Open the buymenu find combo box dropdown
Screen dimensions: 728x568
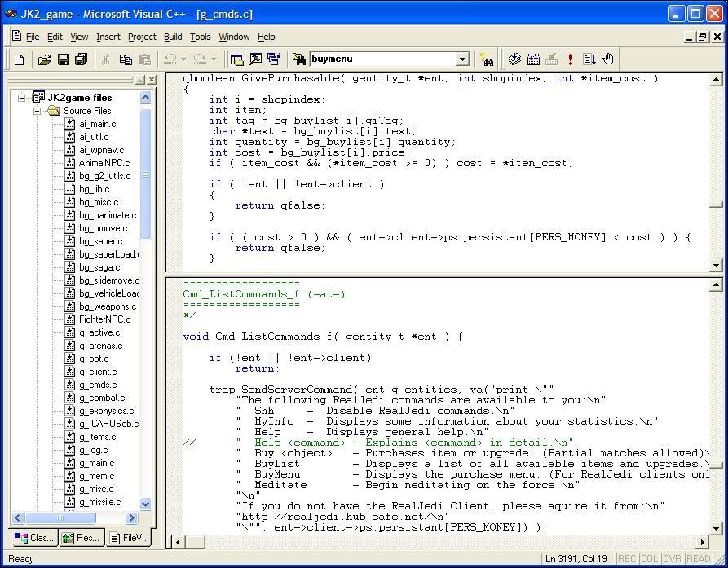[462, 59]
